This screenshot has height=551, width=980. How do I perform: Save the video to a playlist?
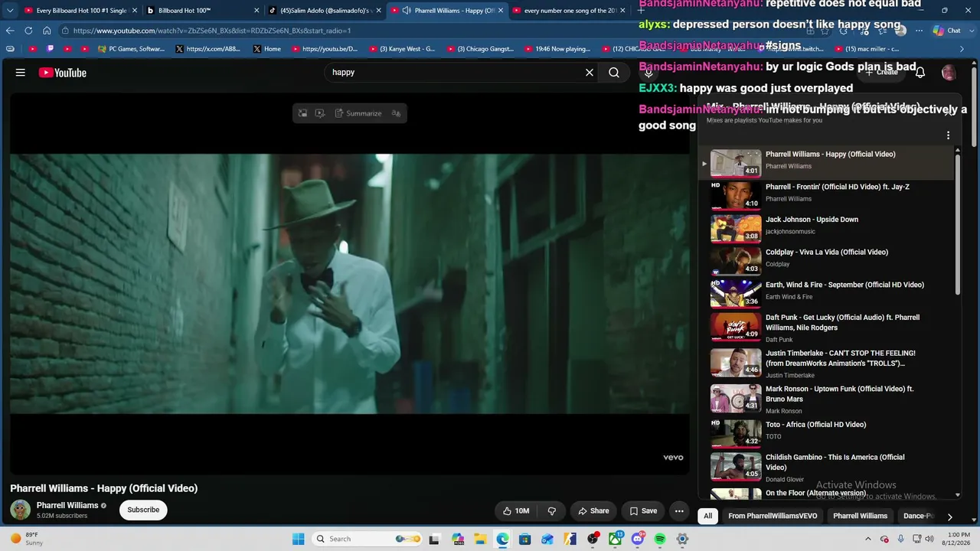tap(643, 510)
